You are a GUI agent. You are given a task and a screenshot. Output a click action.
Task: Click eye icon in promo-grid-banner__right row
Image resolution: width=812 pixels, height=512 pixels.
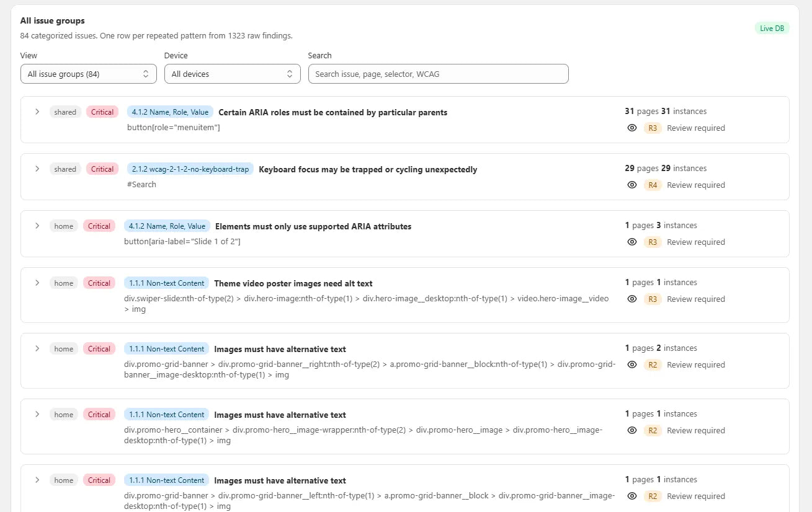coord(632,364)
